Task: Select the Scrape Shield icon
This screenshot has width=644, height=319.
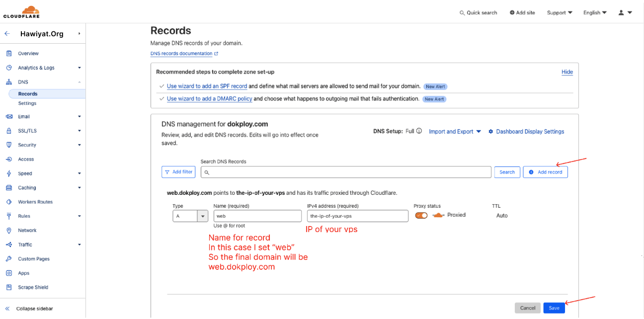Action: point(9,287)
